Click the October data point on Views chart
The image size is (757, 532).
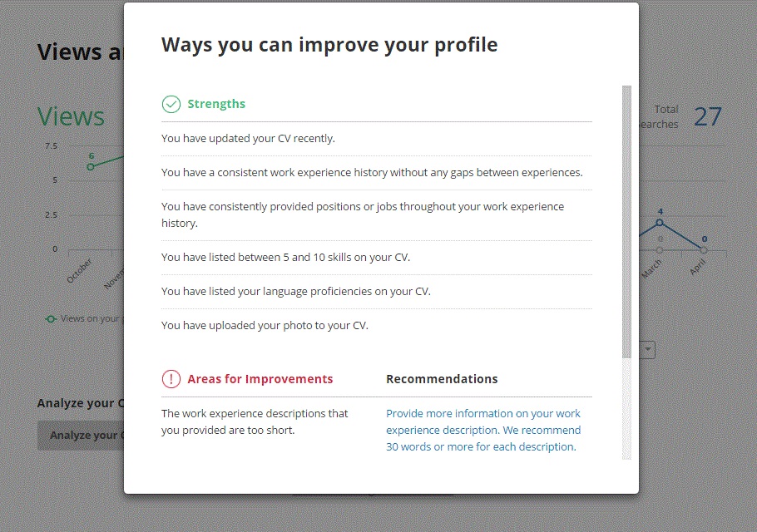(x=91, y=166)
